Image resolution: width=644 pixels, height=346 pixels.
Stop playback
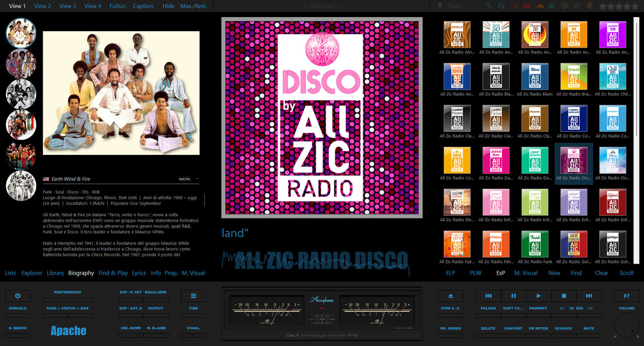pyautogui.click(x=564, y=296)
